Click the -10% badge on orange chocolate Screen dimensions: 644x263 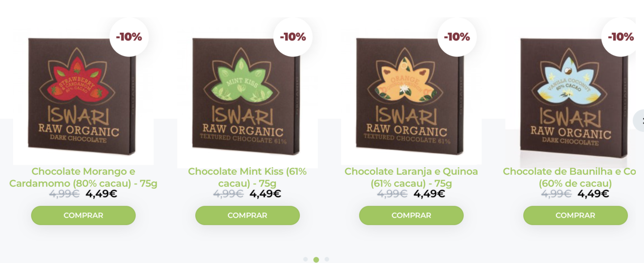pos(457,37)
